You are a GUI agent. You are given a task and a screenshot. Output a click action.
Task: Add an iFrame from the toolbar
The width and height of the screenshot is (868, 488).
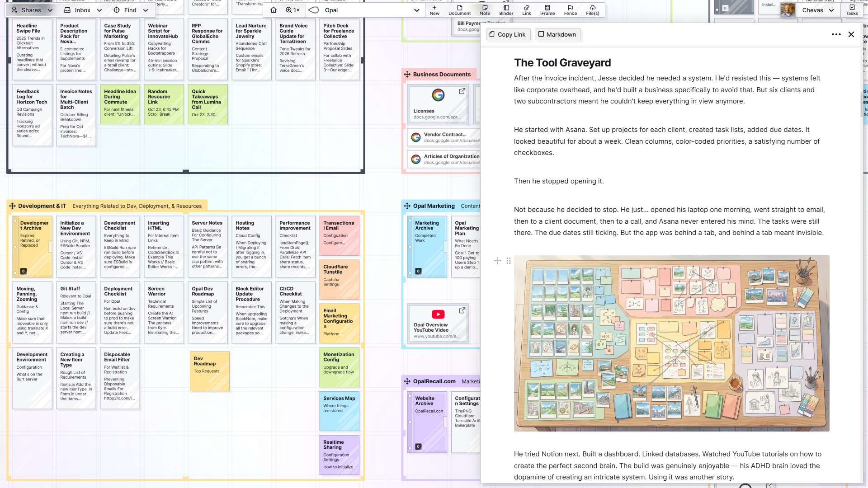(547, 10)
